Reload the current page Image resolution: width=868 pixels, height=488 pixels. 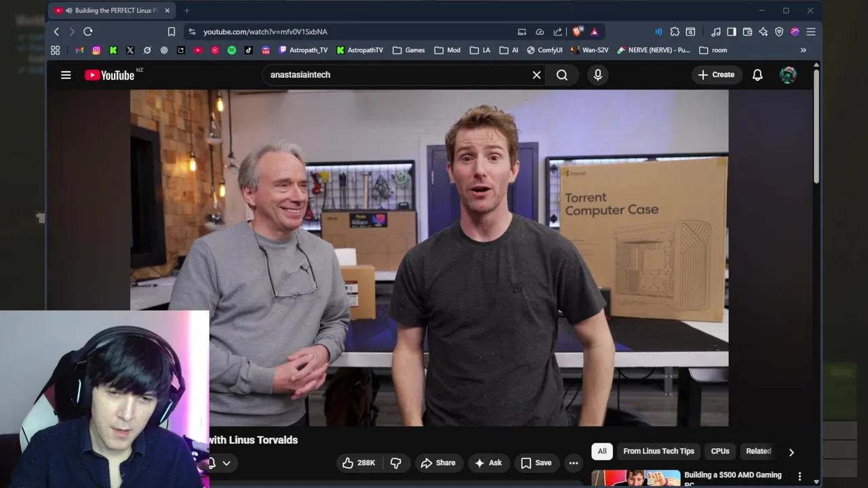[87, 32]
